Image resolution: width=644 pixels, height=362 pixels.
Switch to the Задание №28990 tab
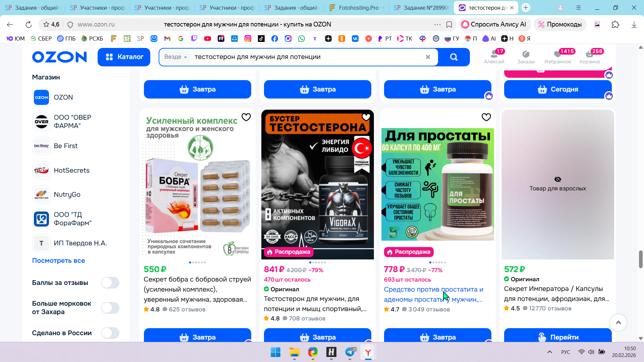(422, 8)
